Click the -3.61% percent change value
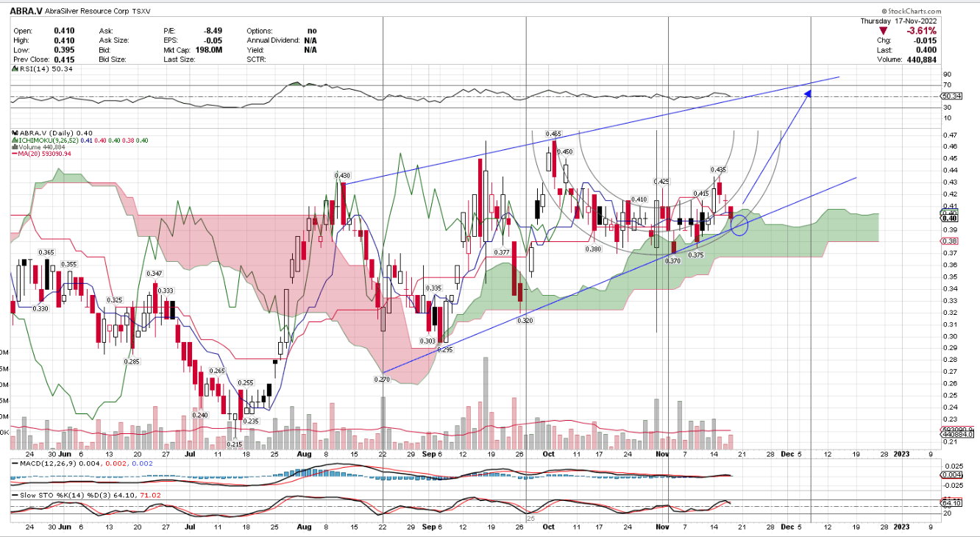Screen dimensions: 980x537 tap(920, 31)
